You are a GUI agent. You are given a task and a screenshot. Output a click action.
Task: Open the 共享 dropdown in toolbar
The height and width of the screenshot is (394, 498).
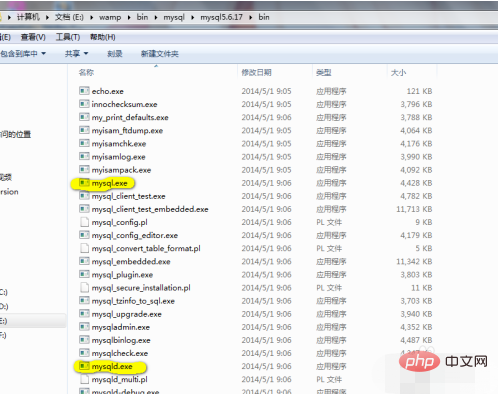[76, 53]
